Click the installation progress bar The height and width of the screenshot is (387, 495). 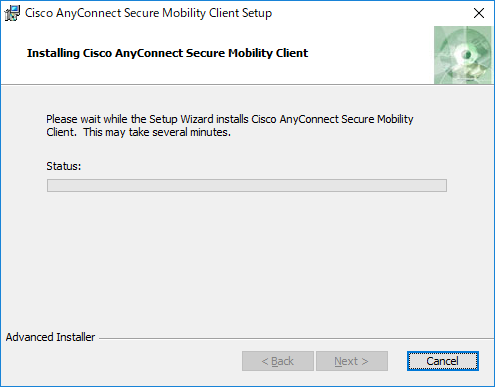click(x=247, y=185)
